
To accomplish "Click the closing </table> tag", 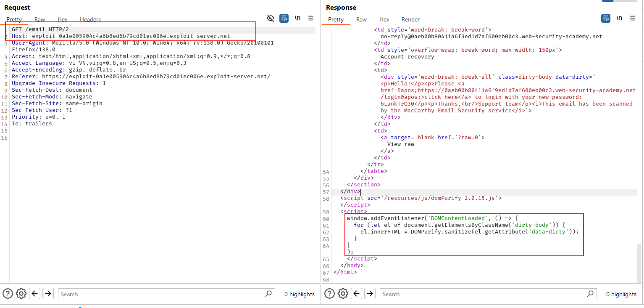I will click(x=374, y=171).
